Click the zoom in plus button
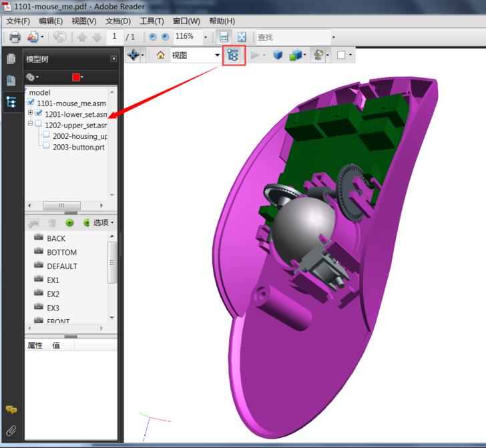The image size is (486, 448). click(166, 37)
